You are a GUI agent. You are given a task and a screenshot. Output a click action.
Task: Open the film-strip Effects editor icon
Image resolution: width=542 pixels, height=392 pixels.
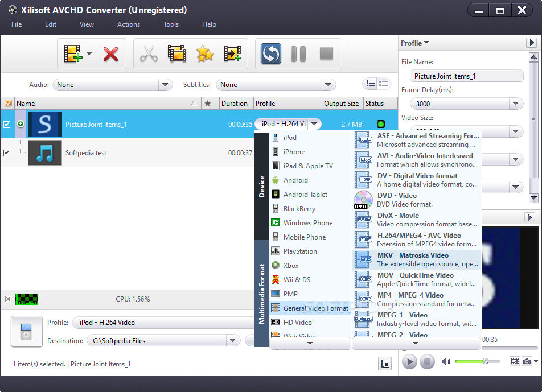coord(177,54)
